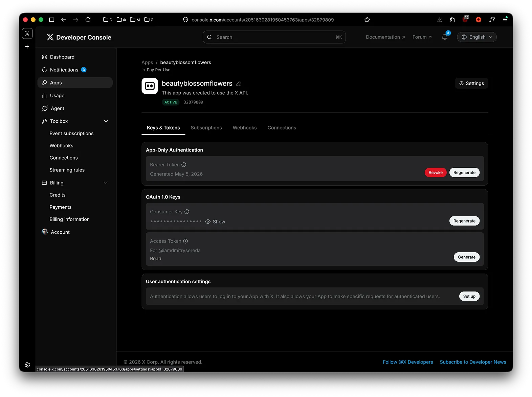Open the Forum link
The width and height of the screenshot is (532, 397).
click(x=422, y=37)
